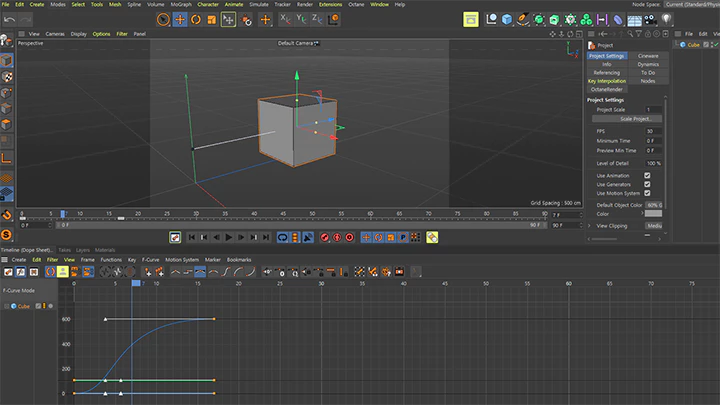Click attribute panel horizontal scrollbar
The height and width of the screenshot is (405, 720).
604,239
